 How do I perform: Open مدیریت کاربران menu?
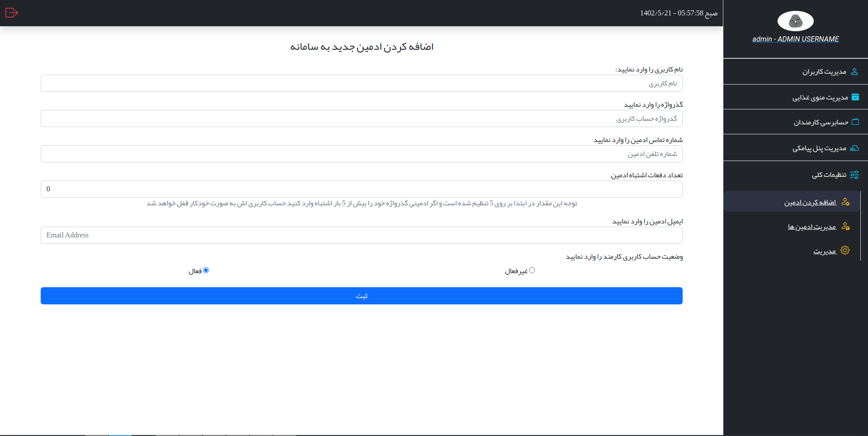tap(796, 71)
